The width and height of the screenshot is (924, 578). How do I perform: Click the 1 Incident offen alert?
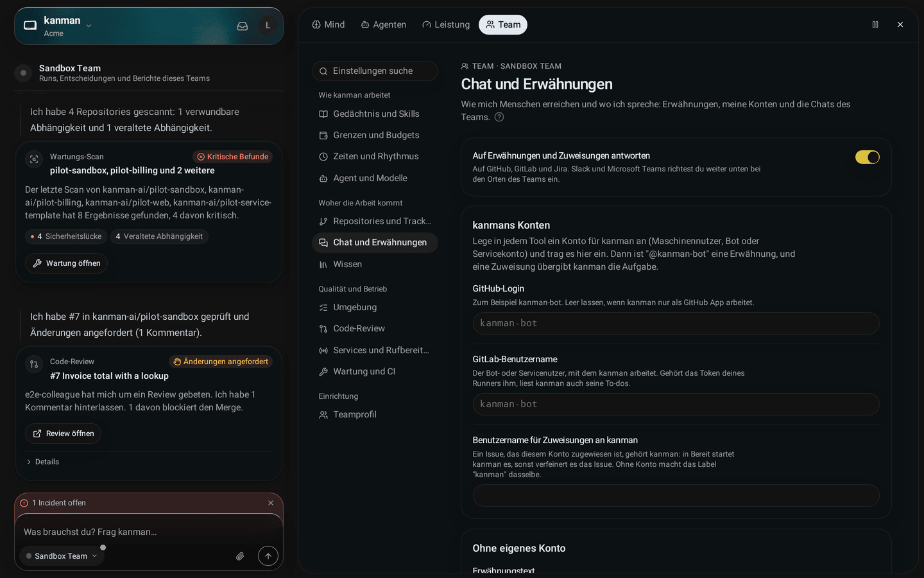[59, 503]
